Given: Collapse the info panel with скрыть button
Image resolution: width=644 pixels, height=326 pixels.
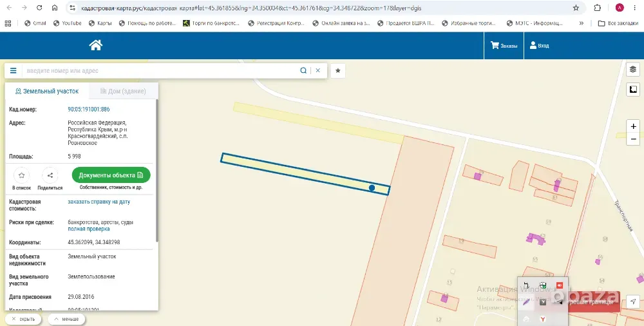Looking at the screenshot, I should (23, 319).
